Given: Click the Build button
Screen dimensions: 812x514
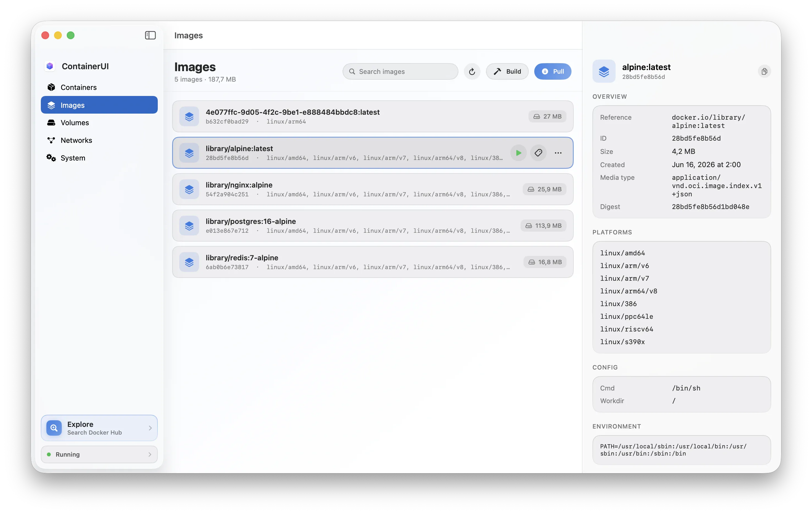Looking at the screenshot, I should 507,71.
